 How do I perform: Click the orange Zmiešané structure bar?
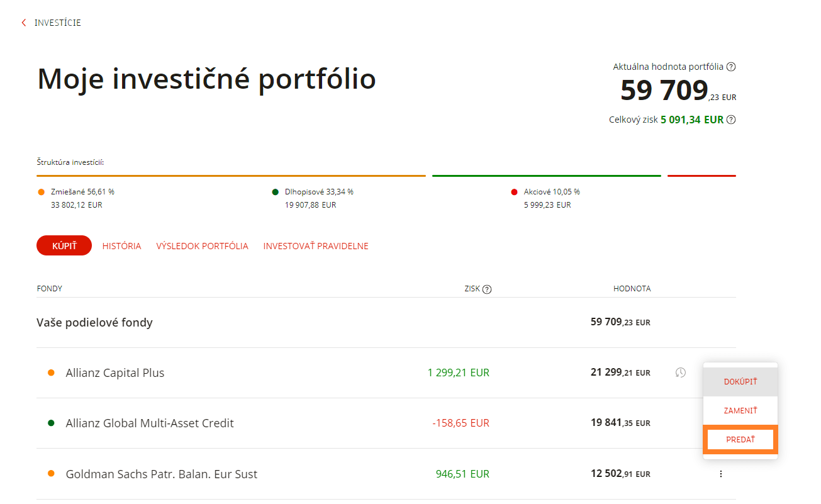[232, 176]
